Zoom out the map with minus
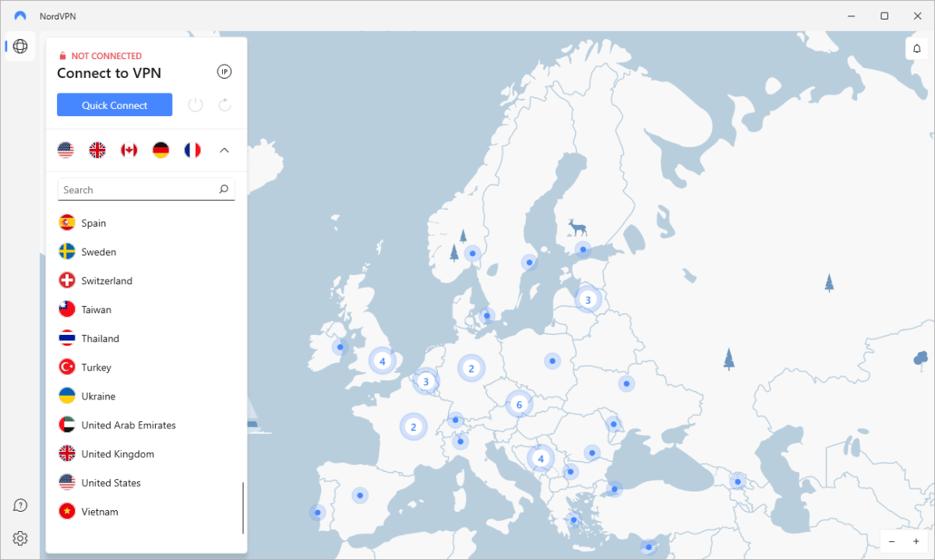Viewport: 935px width, 560px height. point(894,541)
